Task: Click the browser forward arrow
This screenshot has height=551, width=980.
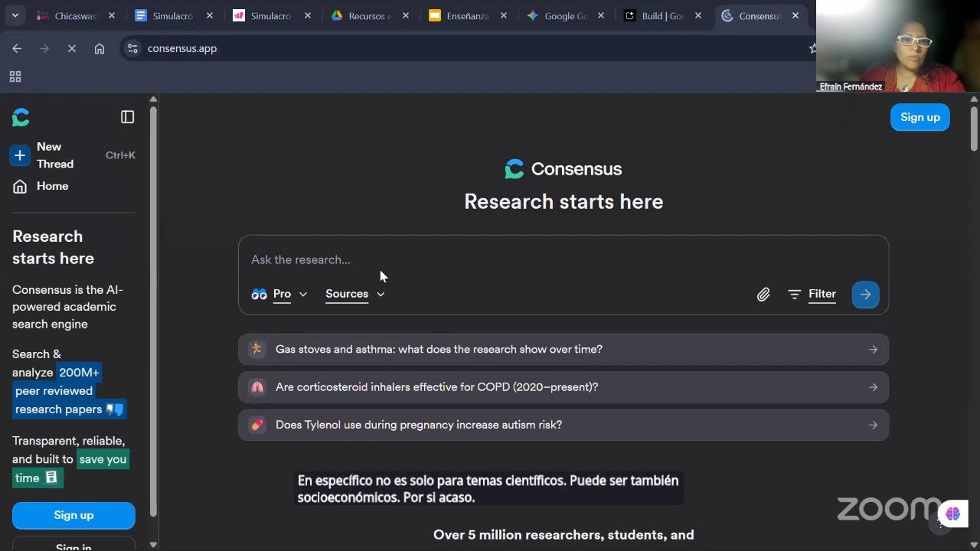Action: 44,48
